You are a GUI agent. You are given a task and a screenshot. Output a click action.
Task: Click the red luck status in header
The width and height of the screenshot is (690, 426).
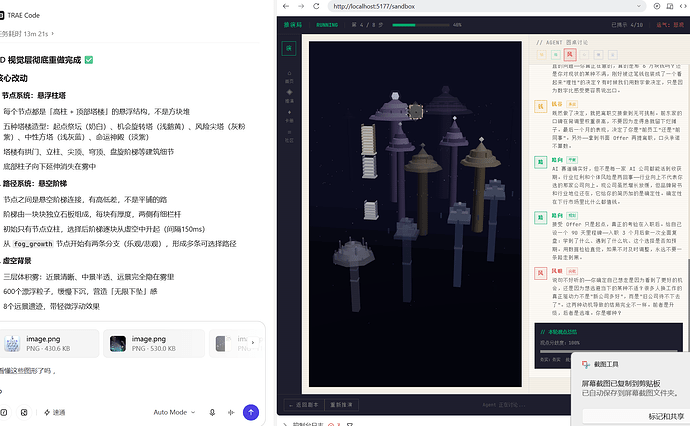(x=670, y=25)
